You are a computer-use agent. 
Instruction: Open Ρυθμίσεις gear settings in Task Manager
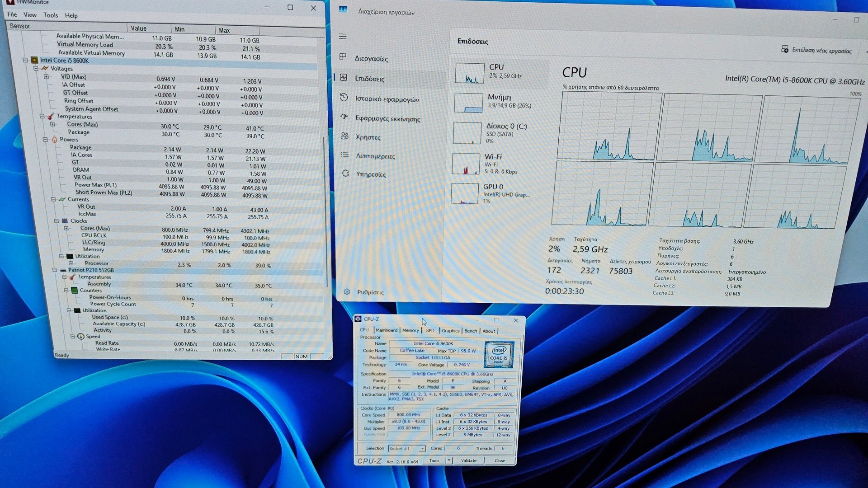(347, 292)
